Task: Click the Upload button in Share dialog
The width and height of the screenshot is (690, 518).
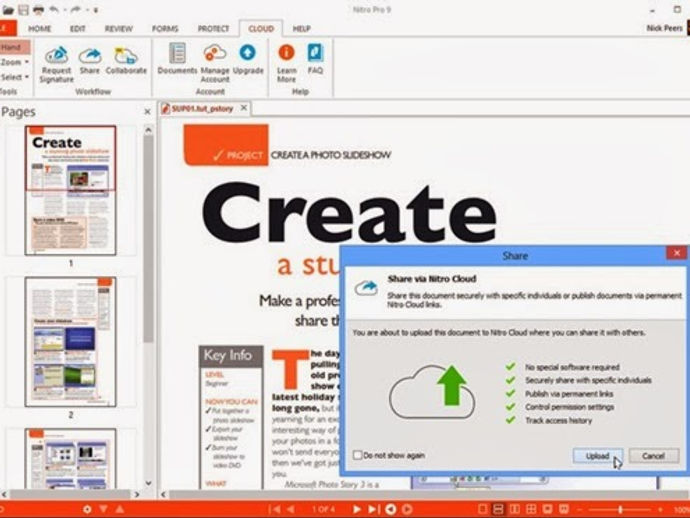Action: (x=598, y=456)
